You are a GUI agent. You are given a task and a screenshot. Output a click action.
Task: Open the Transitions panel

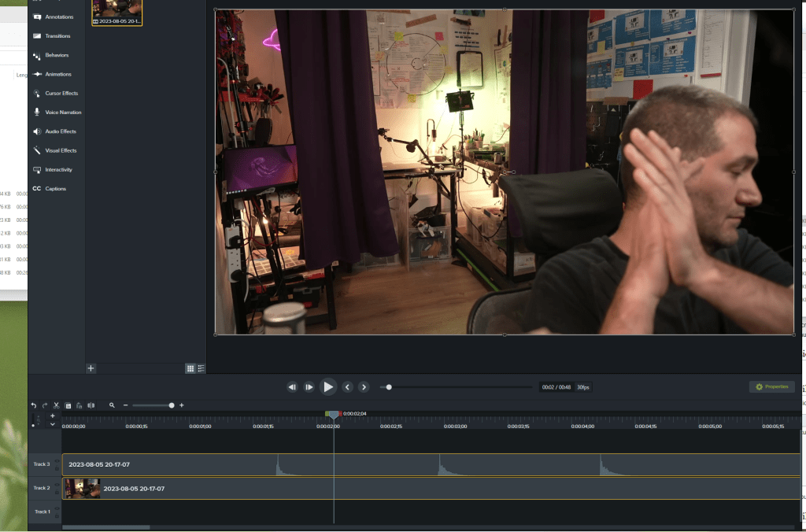coord(52,36)
